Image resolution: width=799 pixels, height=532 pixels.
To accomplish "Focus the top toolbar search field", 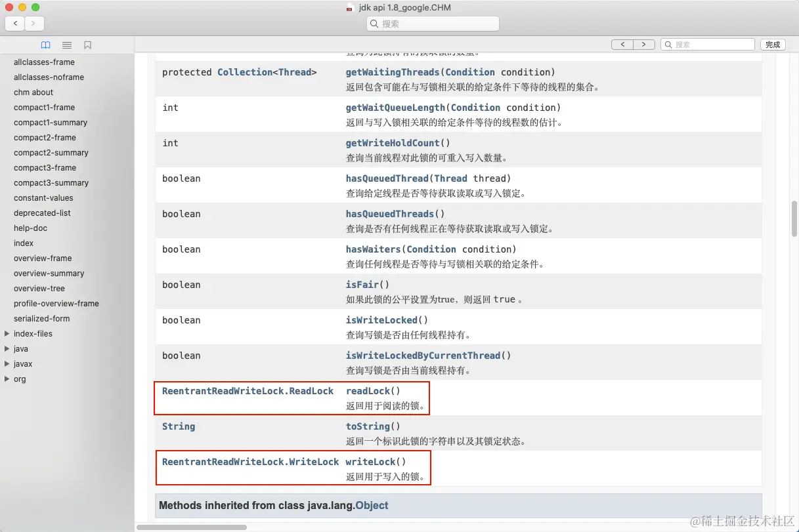I will pyautogui.click(x=433, y=24).
